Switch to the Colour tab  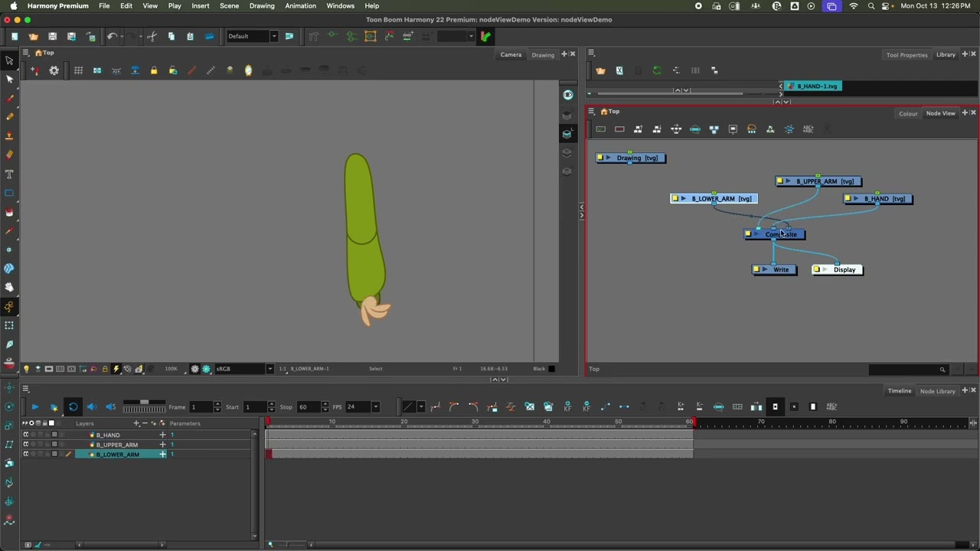click(908, 113)
